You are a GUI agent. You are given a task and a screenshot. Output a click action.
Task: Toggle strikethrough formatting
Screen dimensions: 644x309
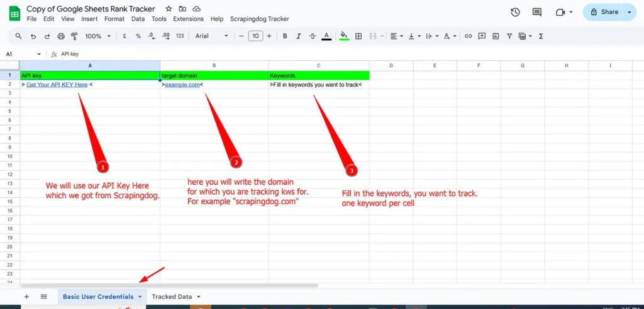[313, 36]
